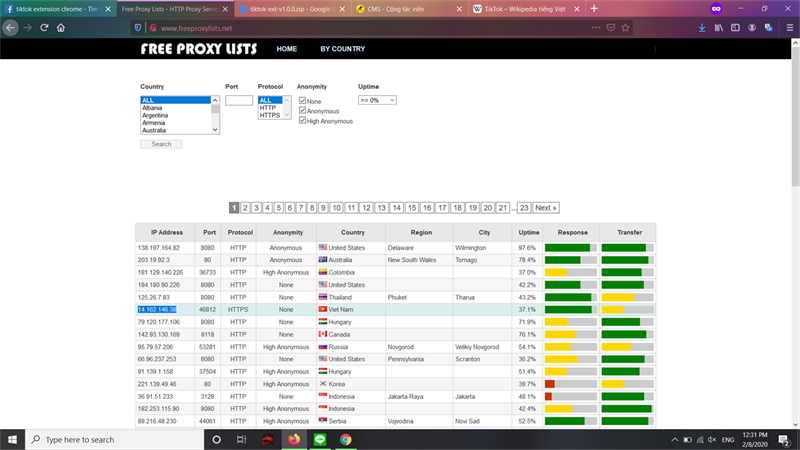Open the BY COUNTRY menu item
The image size is (800, 450).
coord(342,49)
